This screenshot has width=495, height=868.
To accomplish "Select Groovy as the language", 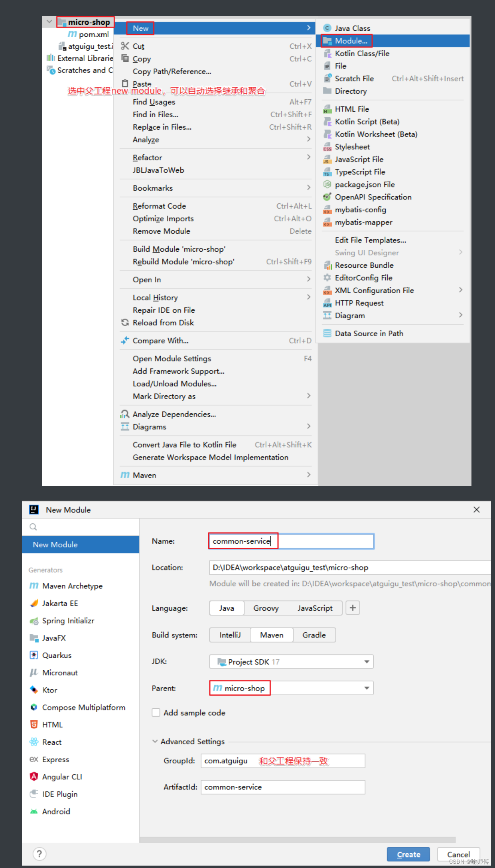I will click(x=266, y=608).
